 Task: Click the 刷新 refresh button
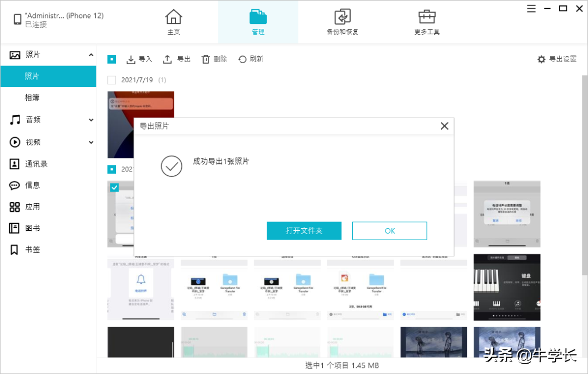pos(251,59)
